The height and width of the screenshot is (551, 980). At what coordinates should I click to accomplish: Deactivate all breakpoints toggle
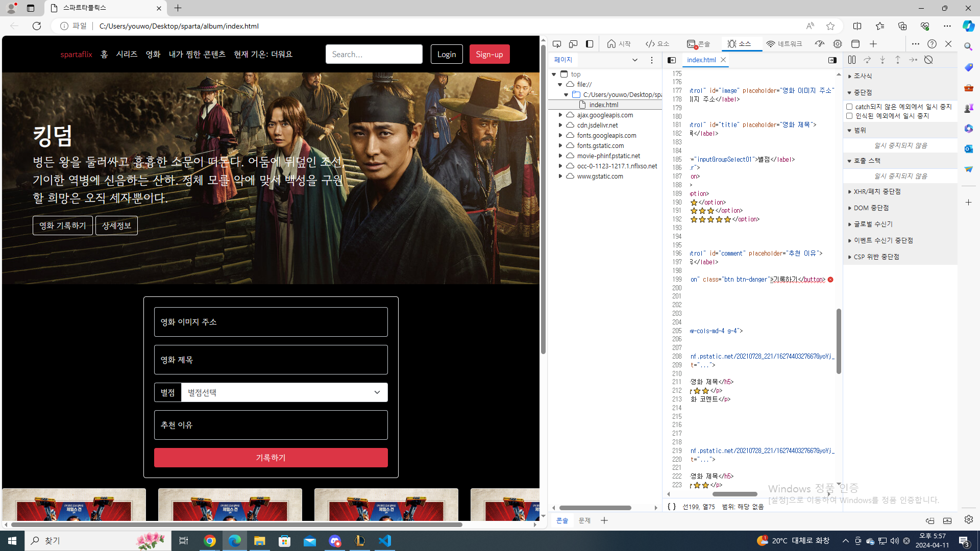point(928,60)
